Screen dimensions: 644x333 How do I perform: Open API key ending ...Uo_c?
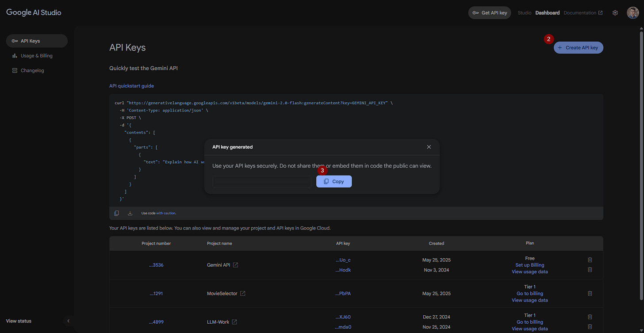(343, 260)
